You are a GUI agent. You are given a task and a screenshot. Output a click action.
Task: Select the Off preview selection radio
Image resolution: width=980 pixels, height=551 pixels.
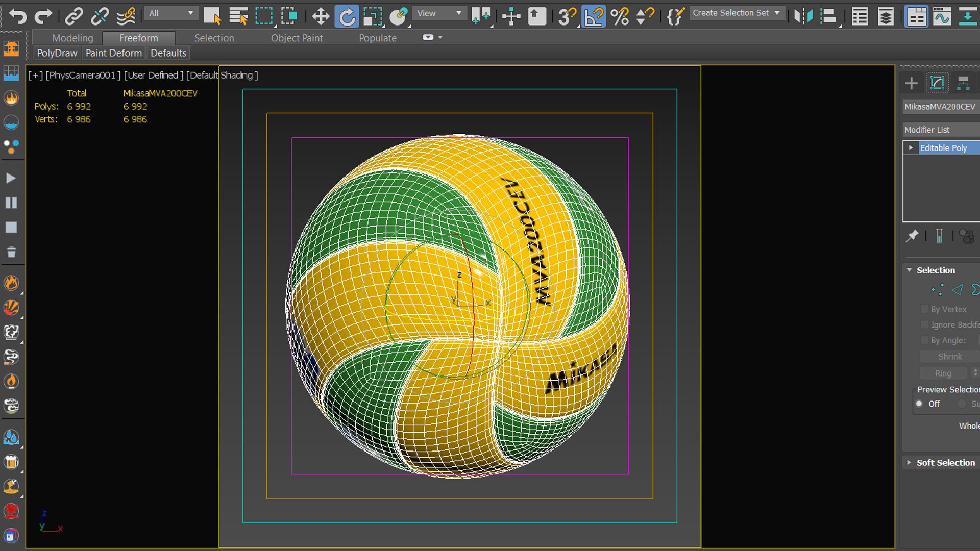pyautogui.click(x=919, y=404)
